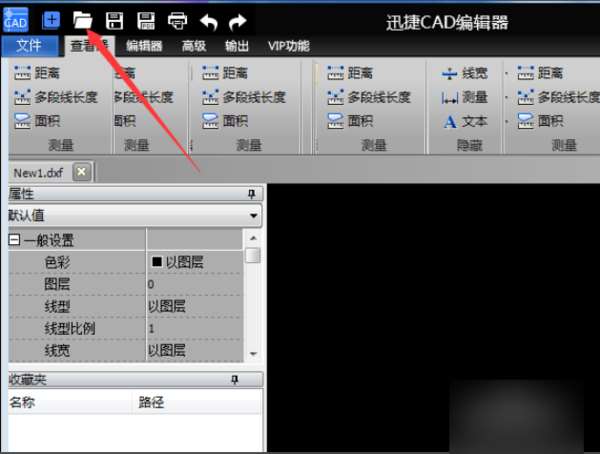The width and height of the screenshot is (600, 454).
Task: Close the New1.dxf tab
Action: click(x=82, y=172)
